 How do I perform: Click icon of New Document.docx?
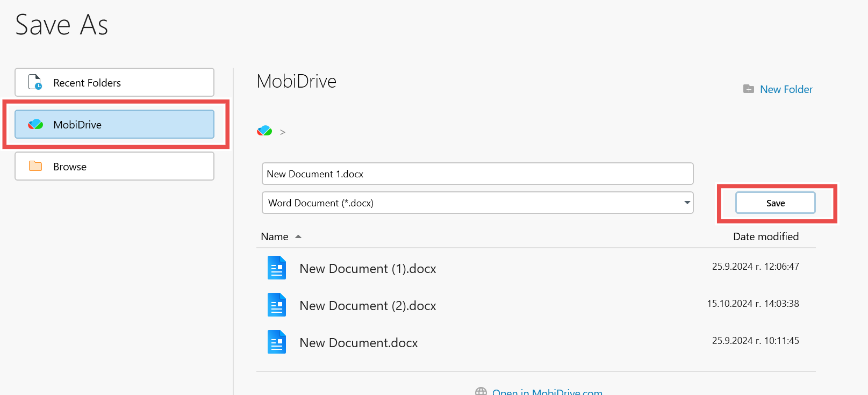pos(277,342)
